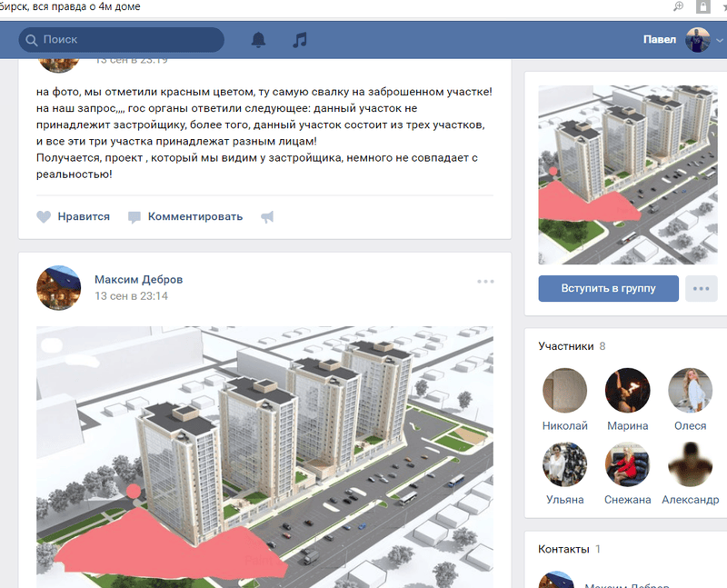727x588 pixels.
Task: Open the Максим Дебров author link
Action: coord(139,280)
